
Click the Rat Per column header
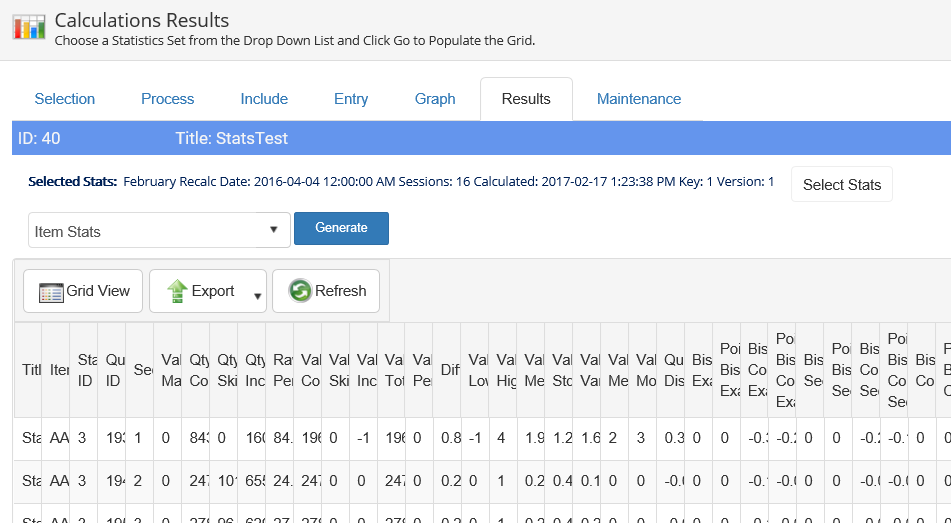282,370
